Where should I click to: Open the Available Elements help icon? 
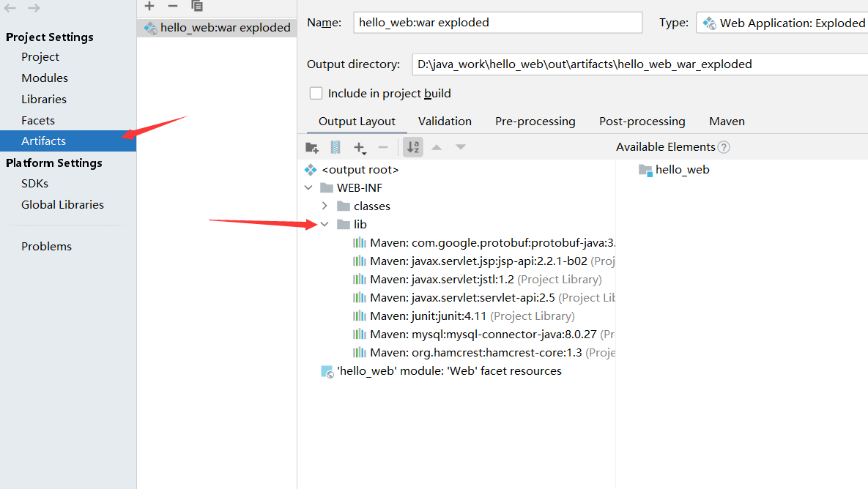click(x=724, y=147)
